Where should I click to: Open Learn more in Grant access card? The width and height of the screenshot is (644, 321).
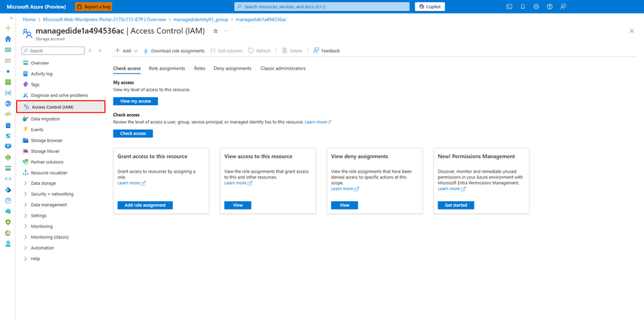point(132,183)
